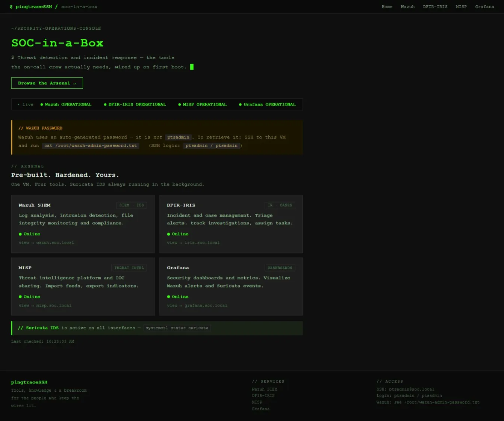Click the Wazuh password path in footer
This screenshot has width=504, height=421.
[x=428, y=402]
